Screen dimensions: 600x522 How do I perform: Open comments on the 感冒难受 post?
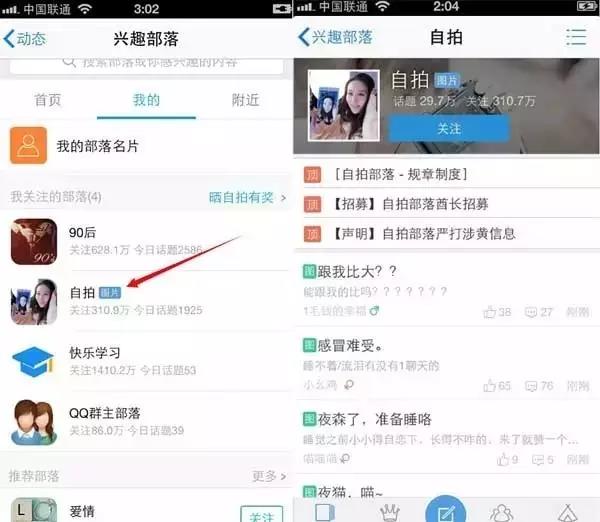click(539, 385)
